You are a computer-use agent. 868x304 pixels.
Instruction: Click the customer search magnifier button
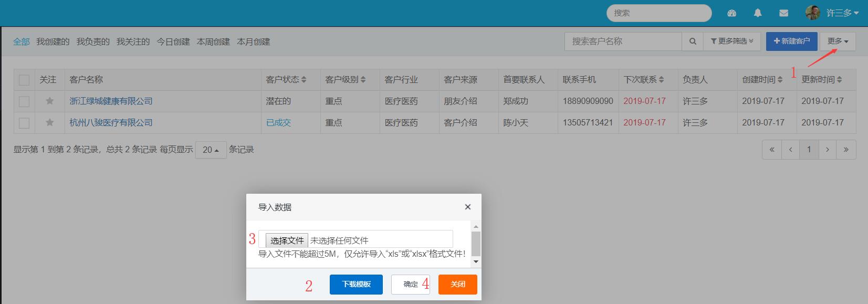point(693,41)
